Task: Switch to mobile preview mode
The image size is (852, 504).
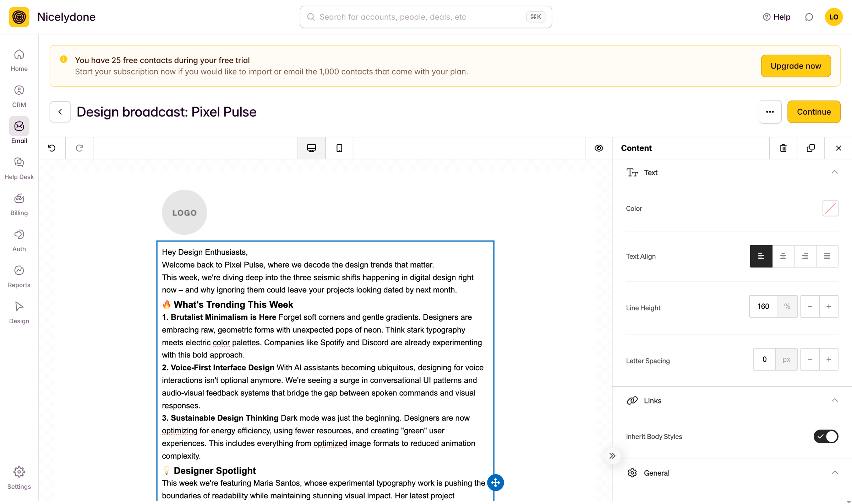Action: click(x=339, y=148)
